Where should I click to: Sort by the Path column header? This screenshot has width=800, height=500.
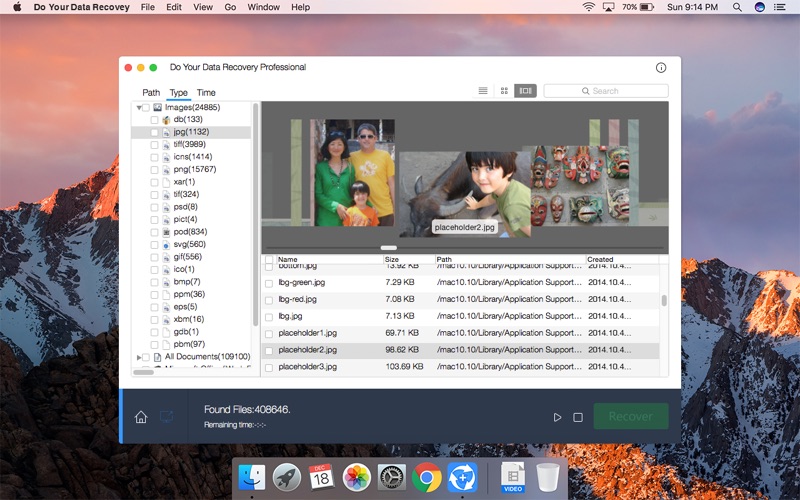(510, 259)
